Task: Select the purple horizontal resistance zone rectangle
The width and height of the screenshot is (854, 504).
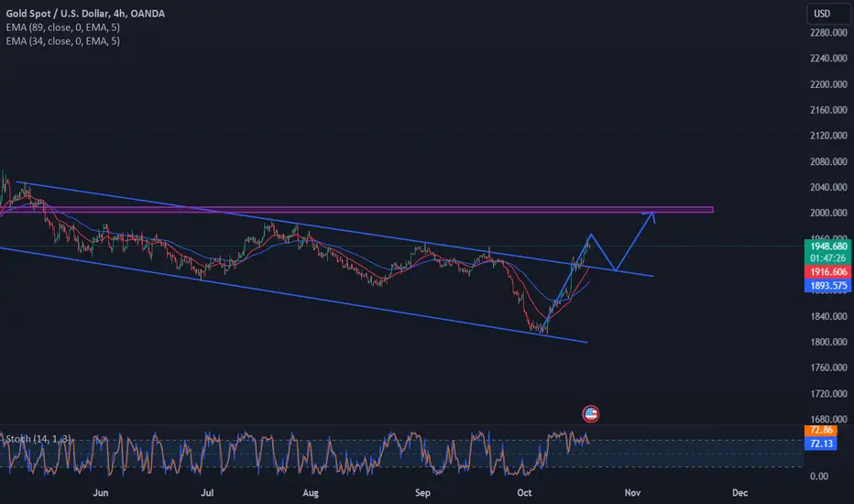Action: (356, 210)
